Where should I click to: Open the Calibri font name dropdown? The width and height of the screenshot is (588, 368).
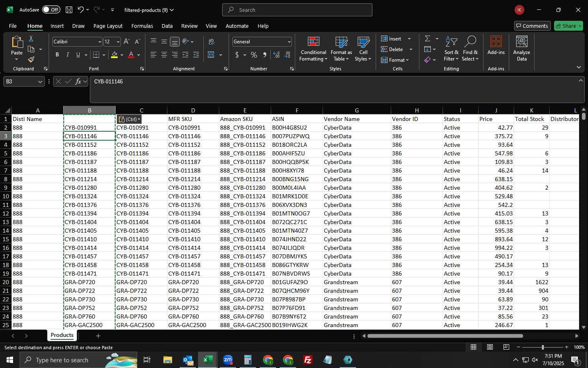pos(99,42)
